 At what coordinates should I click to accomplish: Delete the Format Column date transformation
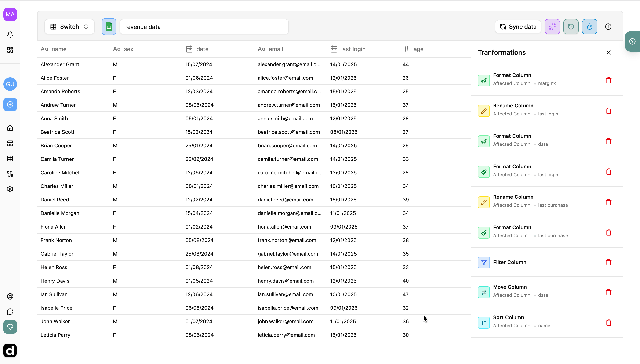(608, 141)
